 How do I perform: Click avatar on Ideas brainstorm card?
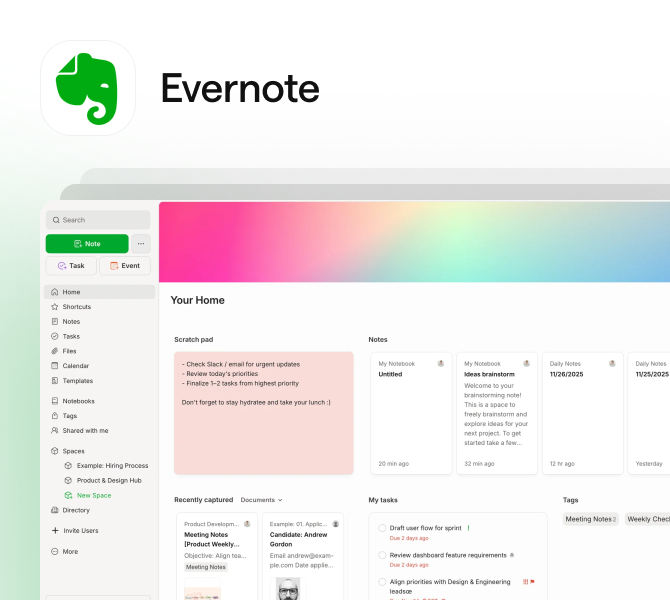[526, 364]
